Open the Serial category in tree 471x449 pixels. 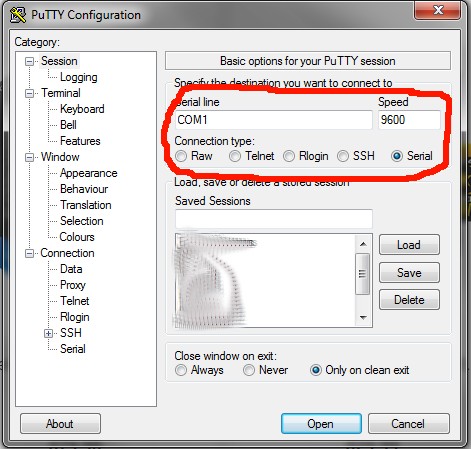[x=73, y=349]
